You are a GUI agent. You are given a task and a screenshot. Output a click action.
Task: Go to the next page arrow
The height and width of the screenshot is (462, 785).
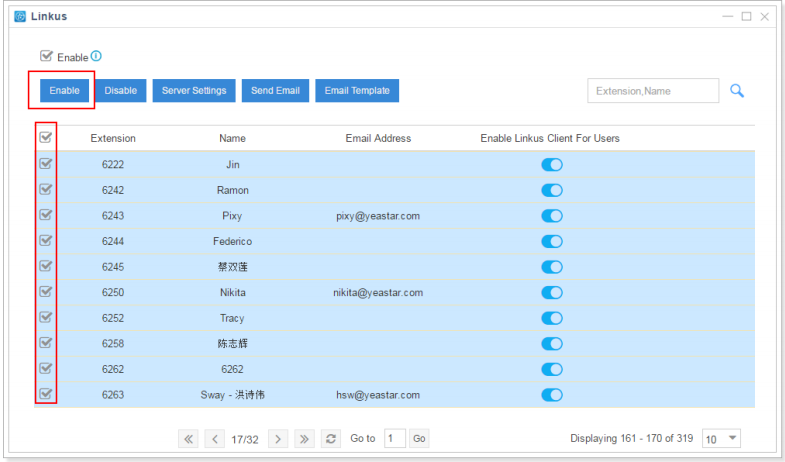279,438
